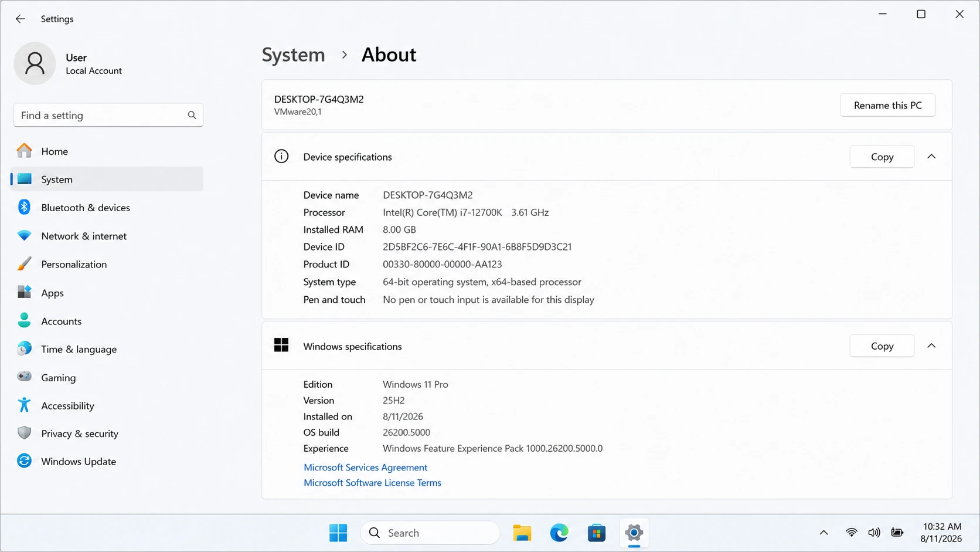Click the battery icon in system tray

tap(897, 533)
